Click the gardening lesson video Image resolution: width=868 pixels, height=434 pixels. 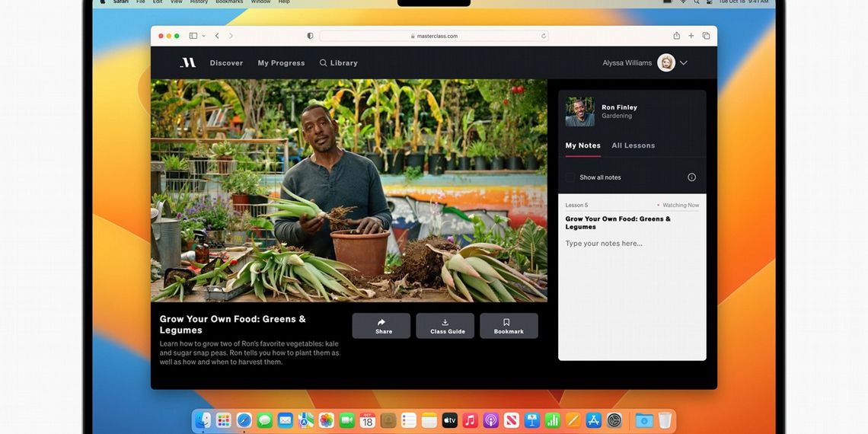tap(349, 190)
